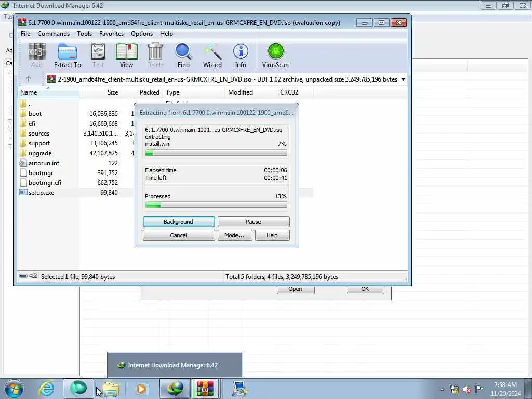The image size is (532, 399).
Task: Click Open in IDM dialog
Action: point(296,289)
